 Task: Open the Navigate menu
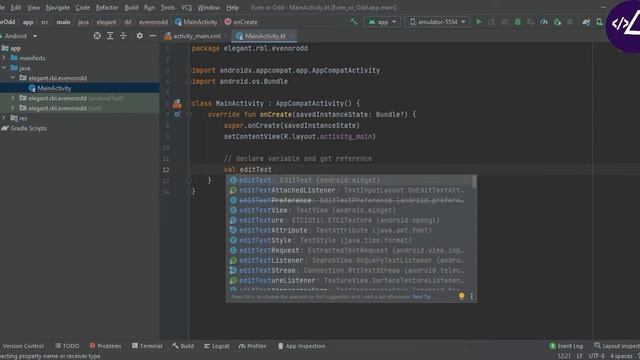(x=58, y=7)
